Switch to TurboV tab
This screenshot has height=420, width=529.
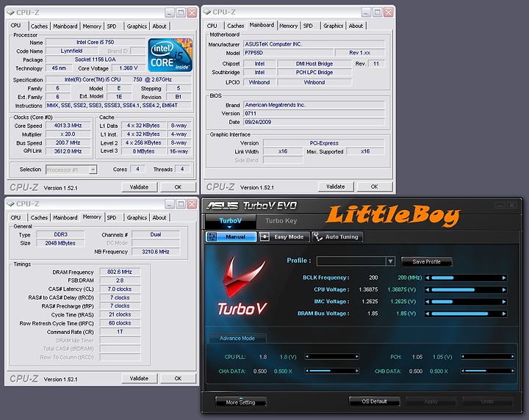point(231,221)
